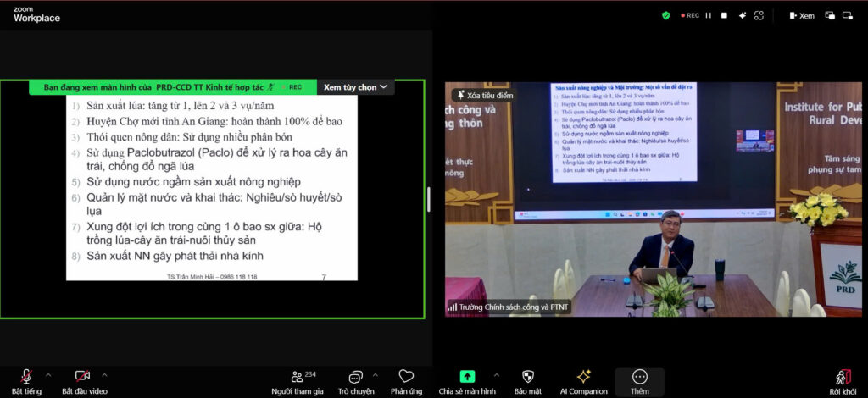This screenshot has height=398, width=868.
Task: Open the Xem tùy chọn dropdown
Action: (355, 86)
